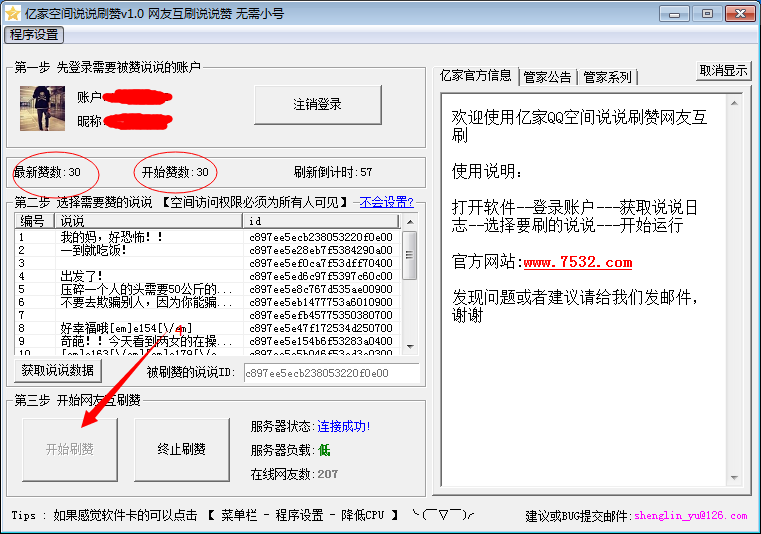Switch to the 管家系列 tab
The image size is (761, 534).
607,77
